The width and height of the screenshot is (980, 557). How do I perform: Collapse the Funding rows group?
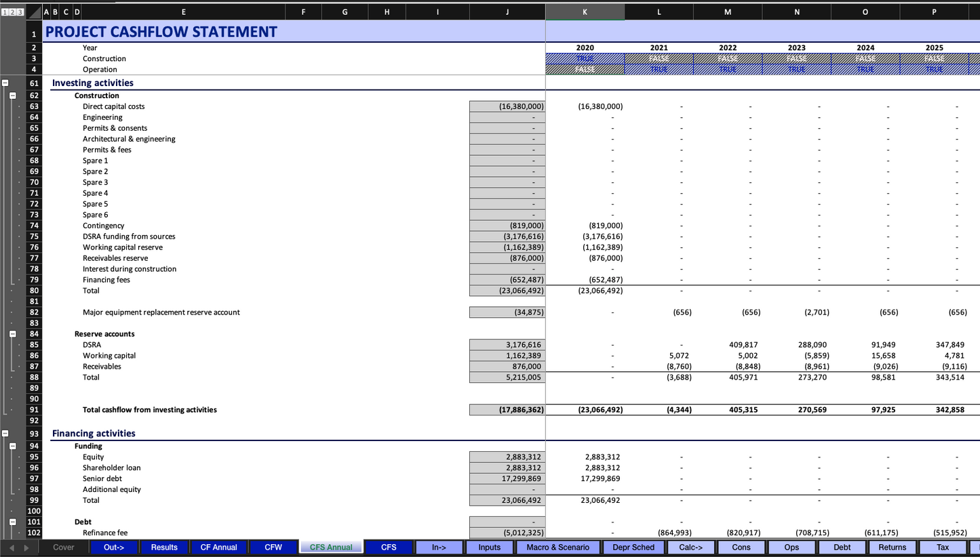(13, 447)
